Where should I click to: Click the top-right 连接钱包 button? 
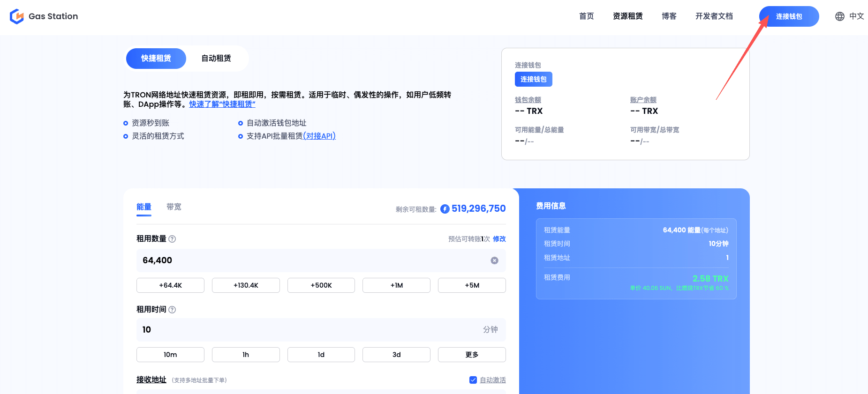coord(789,16)
